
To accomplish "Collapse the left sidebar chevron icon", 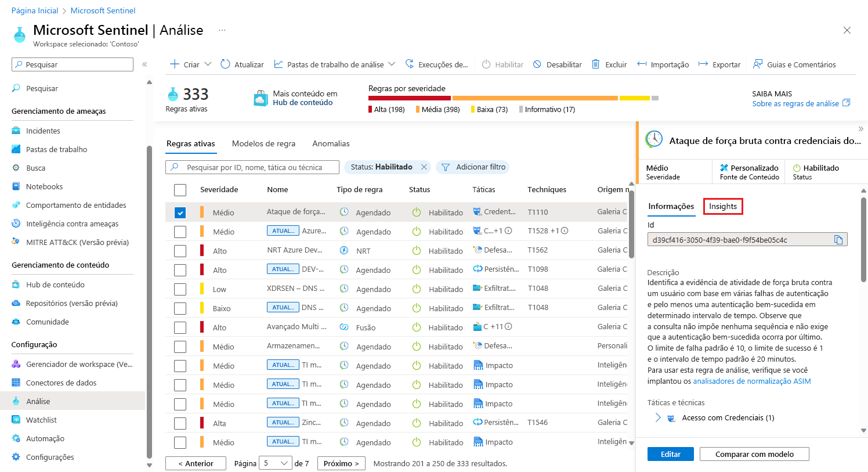I will tap(144, 64).
